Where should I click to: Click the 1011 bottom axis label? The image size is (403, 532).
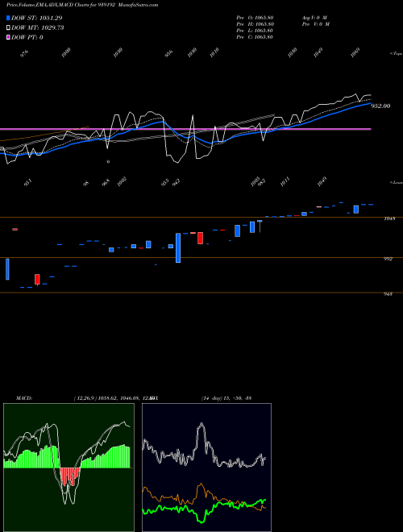click(285, 182)
